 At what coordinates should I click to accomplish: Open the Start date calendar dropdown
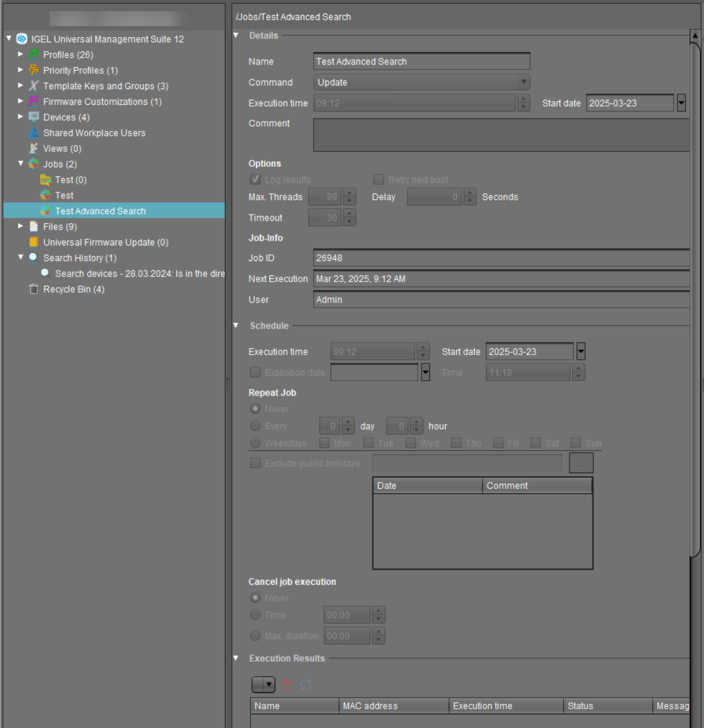[x=681, y=103]
